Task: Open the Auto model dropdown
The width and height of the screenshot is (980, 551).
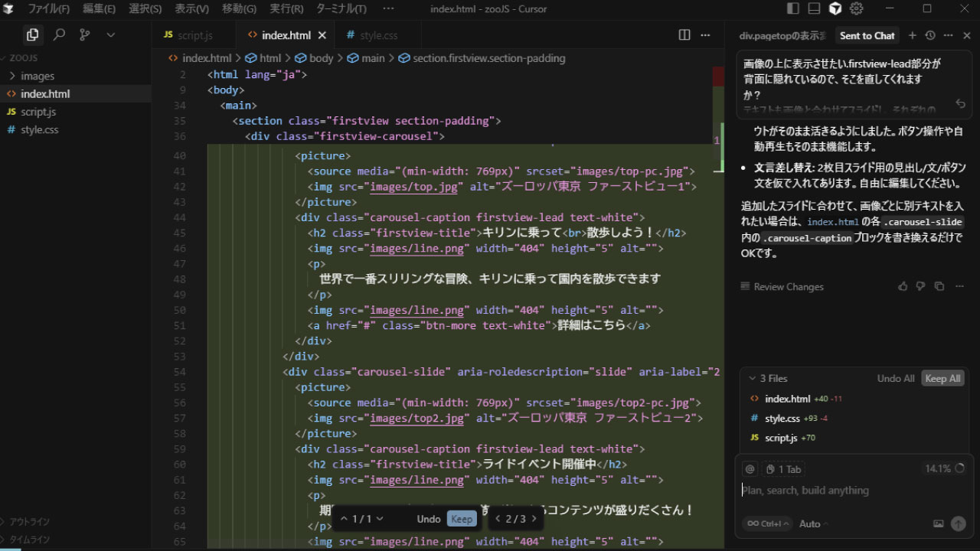Action: pyautogui.click(x=814, y=523)
